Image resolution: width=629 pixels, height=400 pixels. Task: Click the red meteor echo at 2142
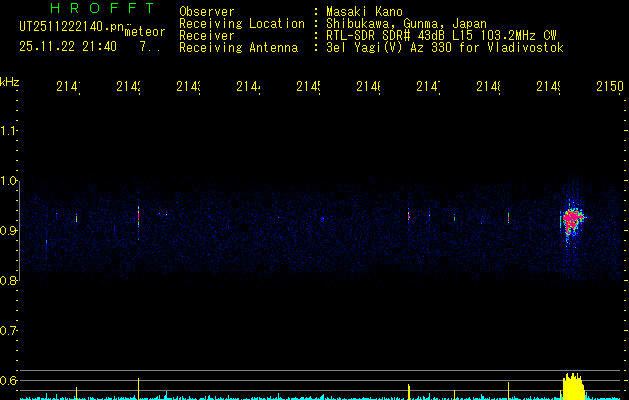[138, 217]
